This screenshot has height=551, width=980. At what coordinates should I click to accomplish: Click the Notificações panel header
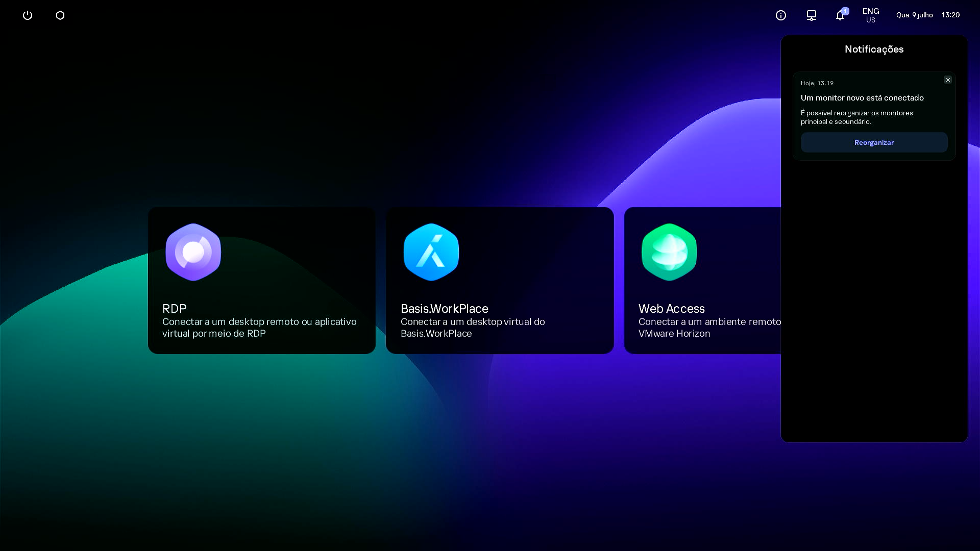874,49
